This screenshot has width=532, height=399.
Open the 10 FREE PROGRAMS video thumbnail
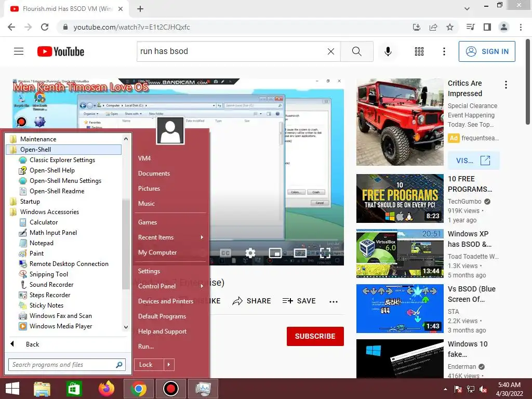[x=400, y=198]
